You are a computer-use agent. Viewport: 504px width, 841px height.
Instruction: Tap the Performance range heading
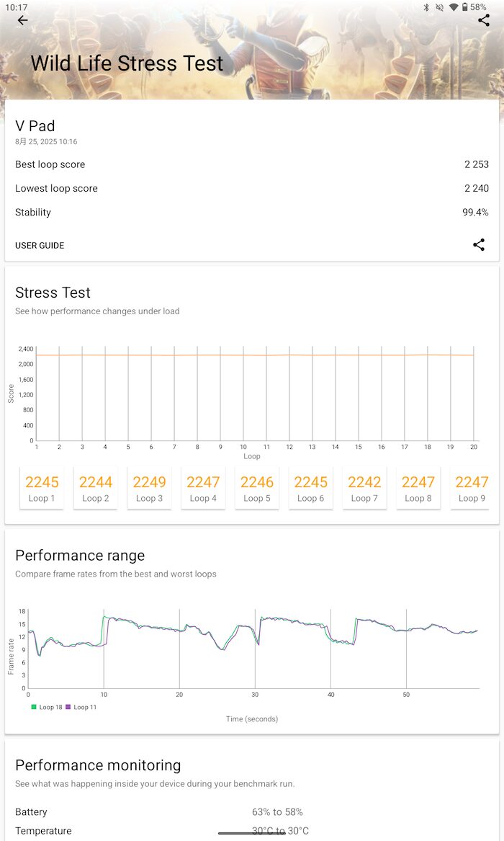point(80,556)
